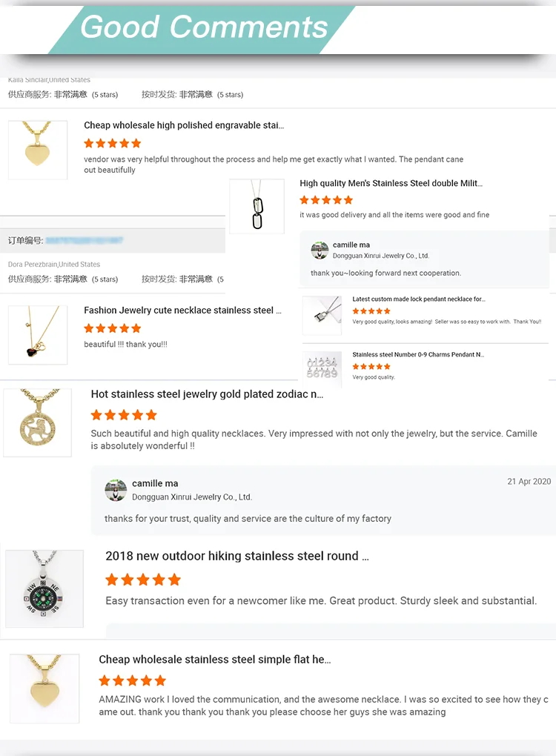Open the gold zodiac lion pendant thumbnail
Screen dimensions: 556x756
click(x=38, y=422)
